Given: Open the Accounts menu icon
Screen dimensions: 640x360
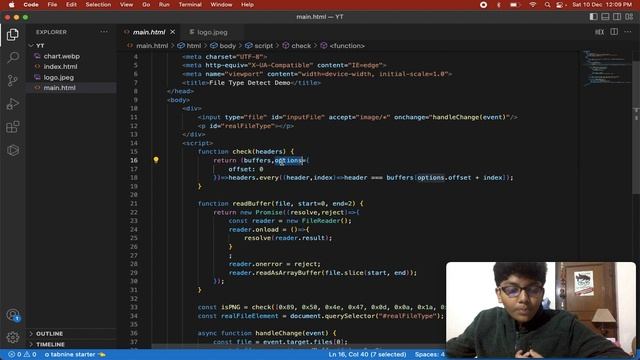Looking at the screenshot, I should (13, 315).
